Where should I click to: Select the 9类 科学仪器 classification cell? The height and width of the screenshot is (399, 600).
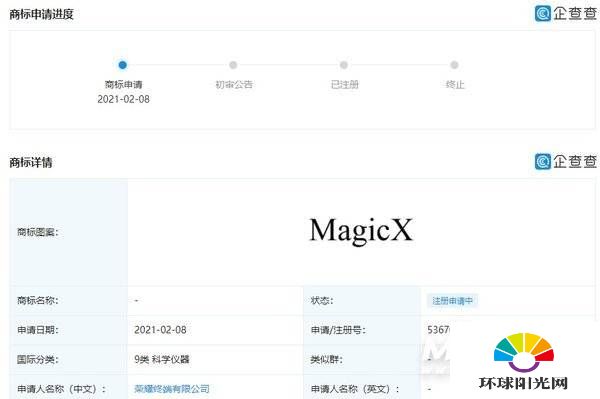point(162,359)
